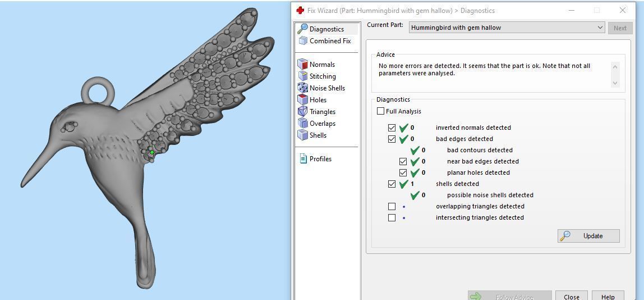Open the Profiles page label

tap(320, 159)
